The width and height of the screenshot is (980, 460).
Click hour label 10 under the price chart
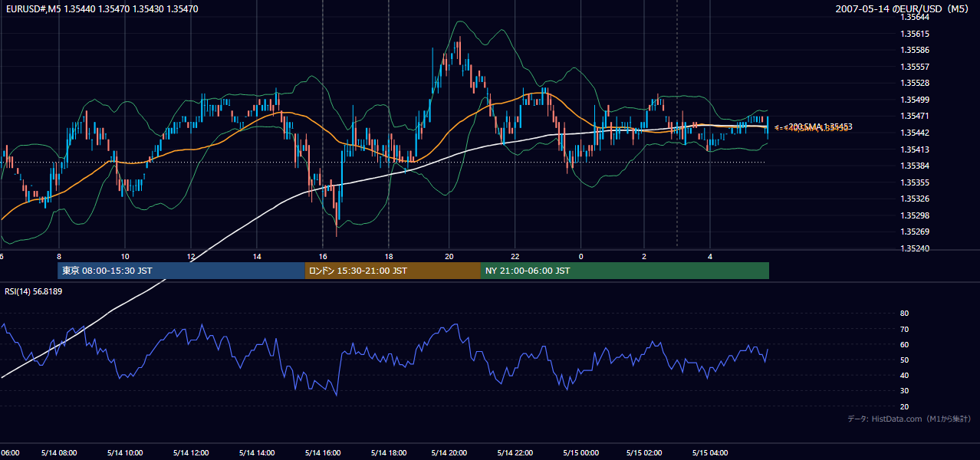pyautogui.click(x=124, y=256)
